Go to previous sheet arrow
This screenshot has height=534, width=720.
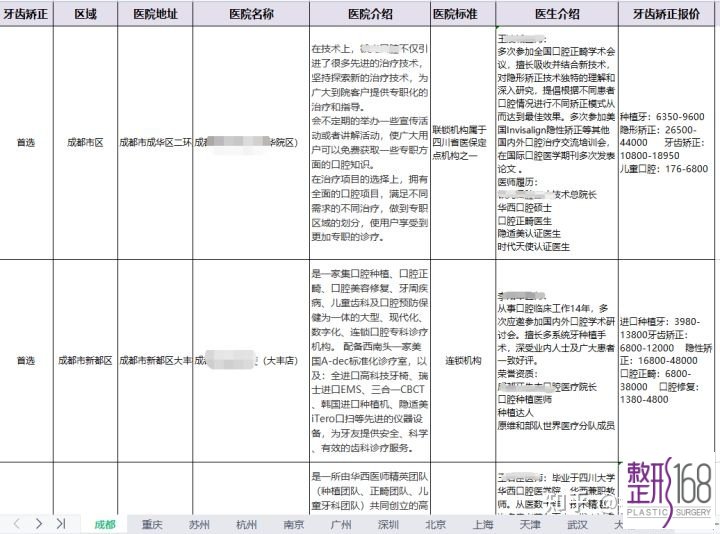click(x=17, y=523)
